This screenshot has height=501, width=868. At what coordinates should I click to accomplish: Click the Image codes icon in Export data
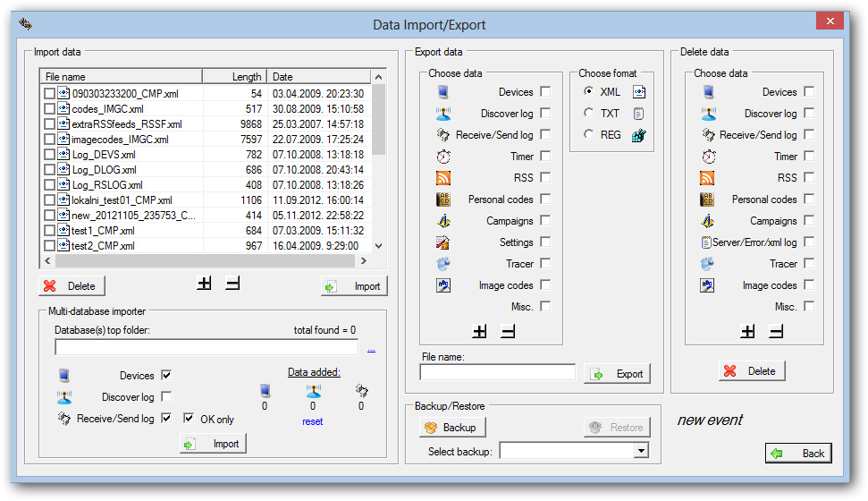point(442,285)
